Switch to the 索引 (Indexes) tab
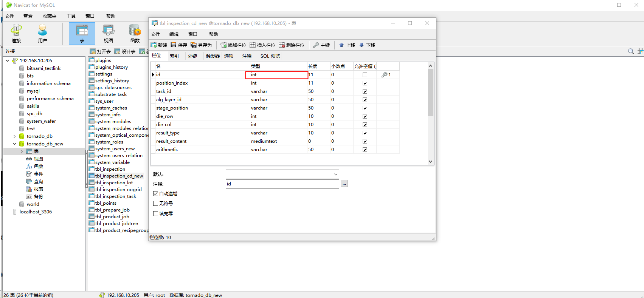 pyautogui.click(x=174, y=56)
